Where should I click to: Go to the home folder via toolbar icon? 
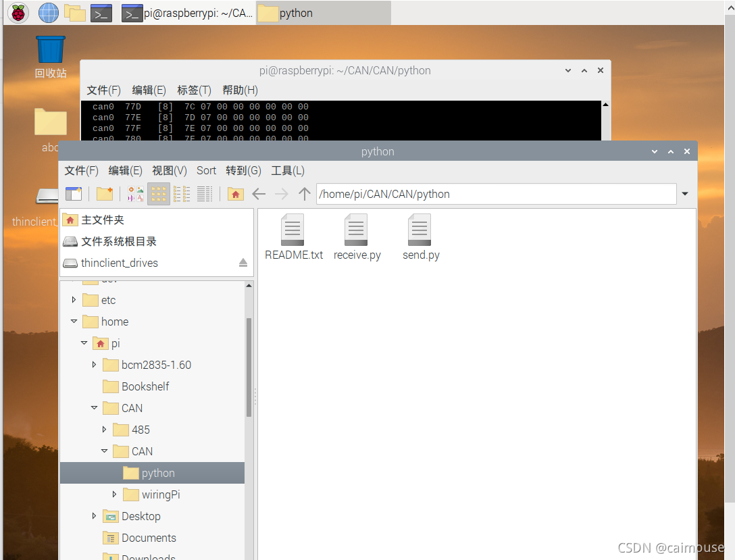[x=235, y=194]
